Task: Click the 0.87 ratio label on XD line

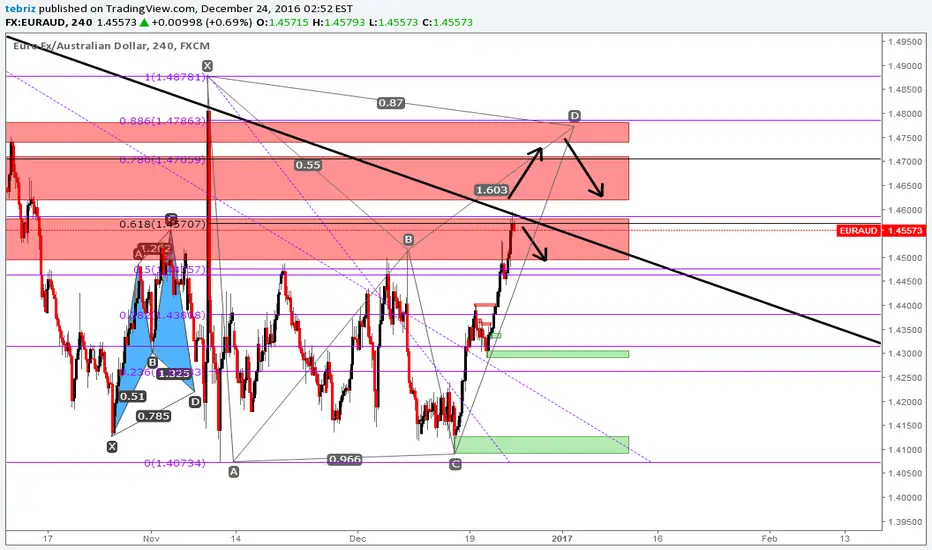Action: click(x=391, y=103)
